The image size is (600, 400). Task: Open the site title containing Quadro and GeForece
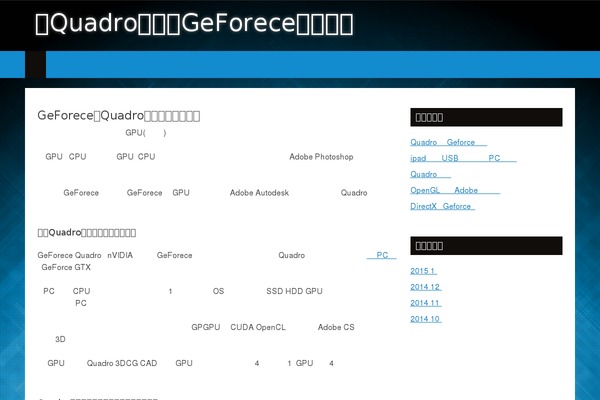point(194,23)
